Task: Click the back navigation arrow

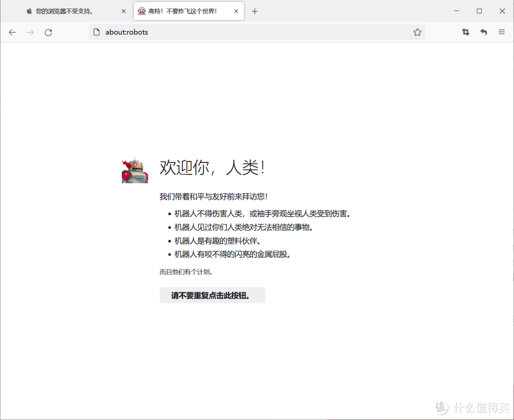Action: pyautogui.click(x=12, y=32)
